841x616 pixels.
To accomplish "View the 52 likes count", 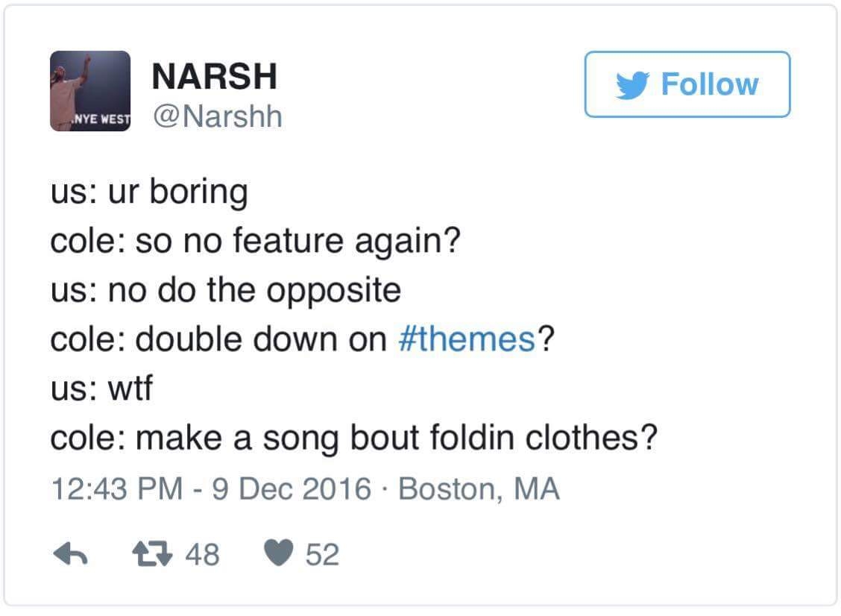I will point(322,554).
